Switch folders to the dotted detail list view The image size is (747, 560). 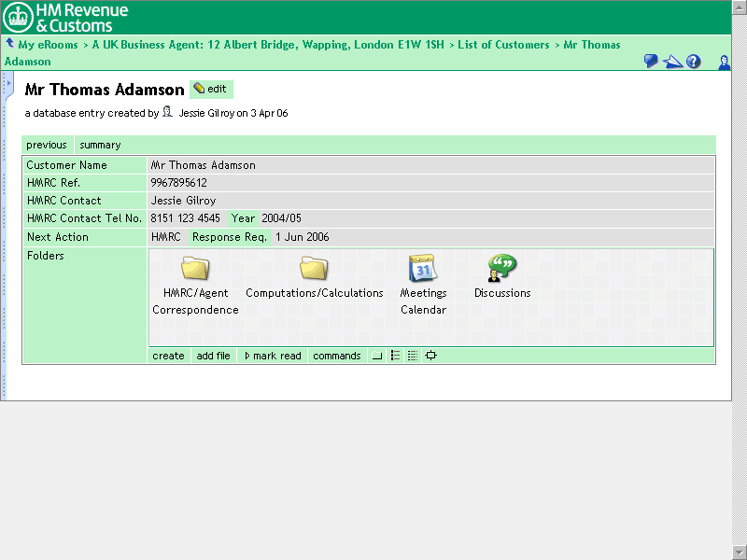pyautogui.click(x=413, y=356)
